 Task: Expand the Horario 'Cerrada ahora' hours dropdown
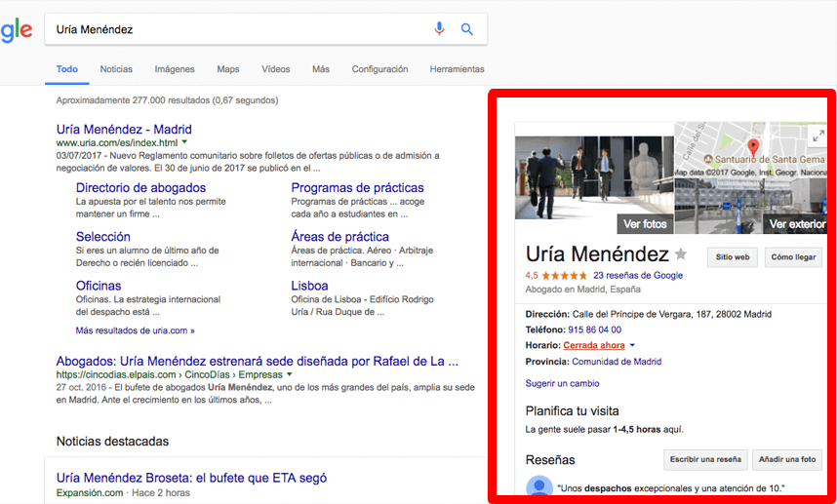coord(632,345)
